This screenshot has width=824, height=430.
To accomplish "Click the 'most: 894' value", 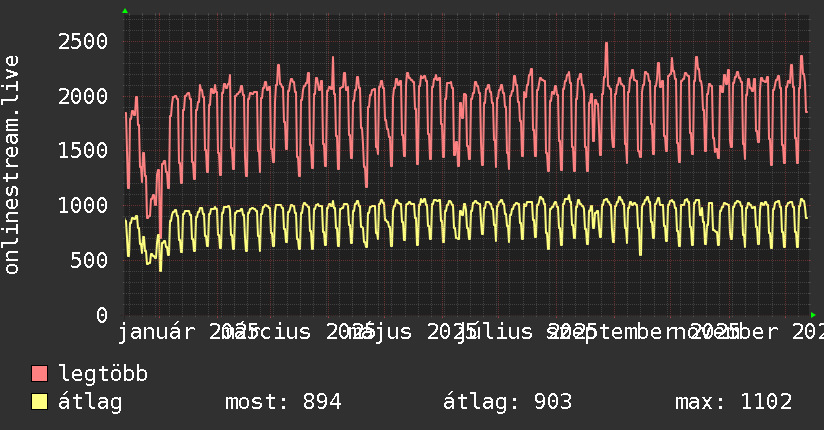I will coord(283,402).
